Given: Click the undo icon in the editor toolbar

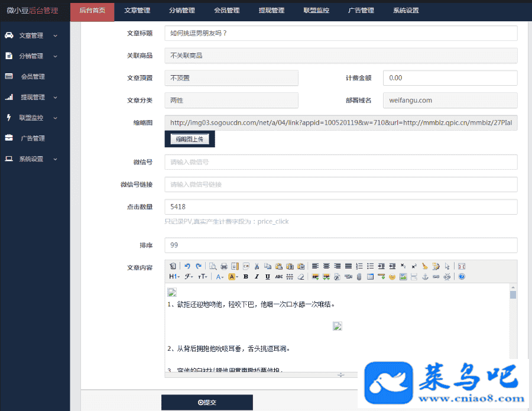Looking at the screenshot, I should tap(187, 266).
